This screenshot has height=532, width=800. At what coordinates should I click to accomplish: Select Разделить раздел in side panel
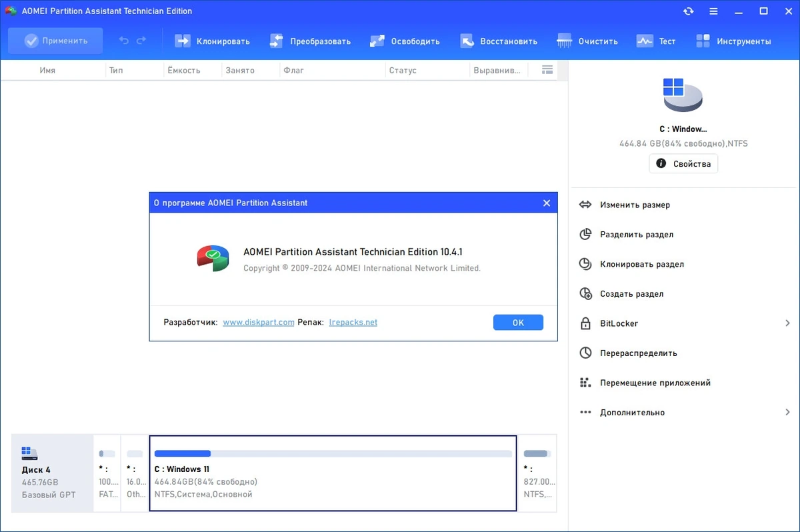click(636, 235)
